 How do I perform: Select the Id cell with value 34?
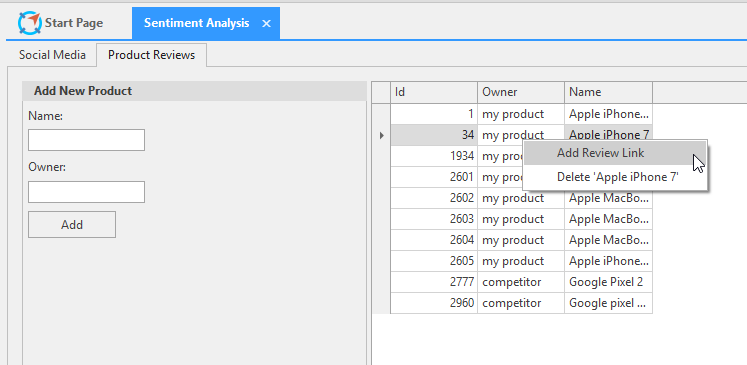[434, 135]
